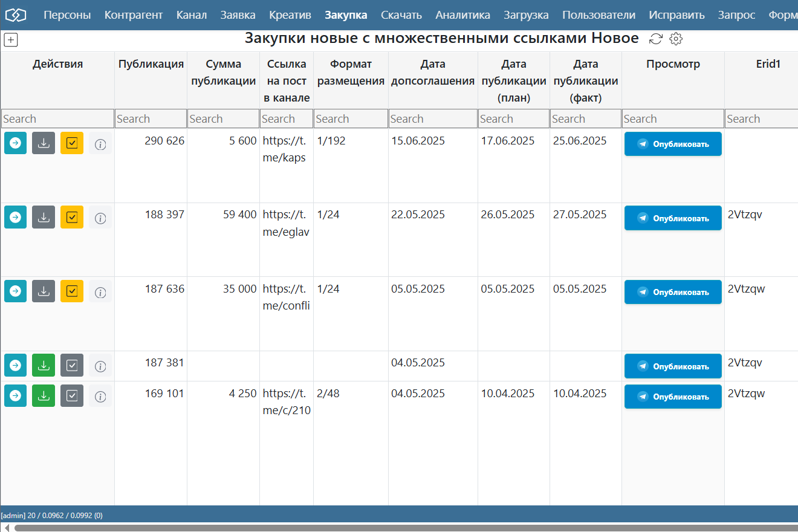Open the row for publication 187 636 with arrow icon

tap(15, 291)
